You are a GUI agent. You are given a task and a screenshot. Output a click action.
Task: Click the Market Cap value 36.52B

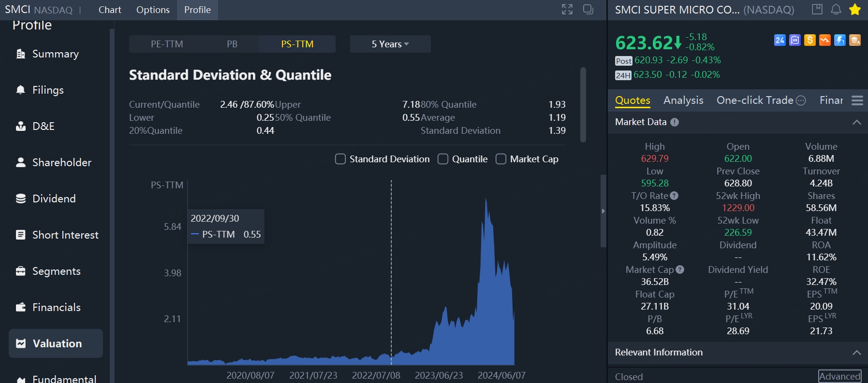tap(655, 282)
